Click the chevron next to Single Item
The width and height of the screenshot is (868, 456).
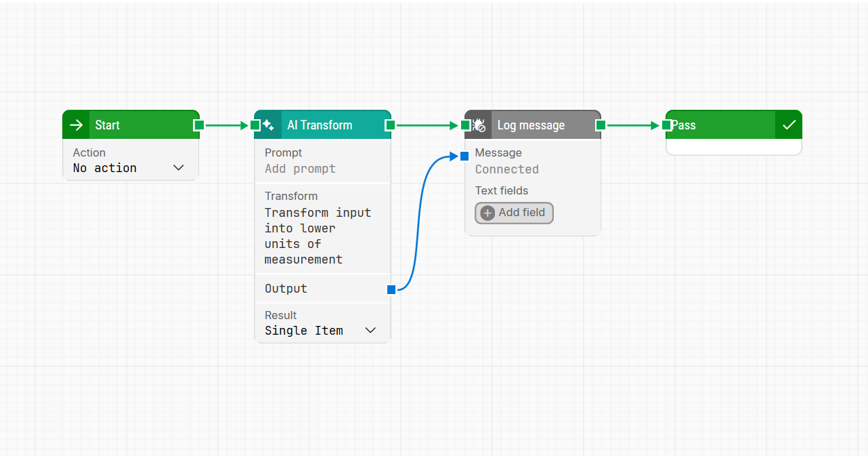click(370, 331)
